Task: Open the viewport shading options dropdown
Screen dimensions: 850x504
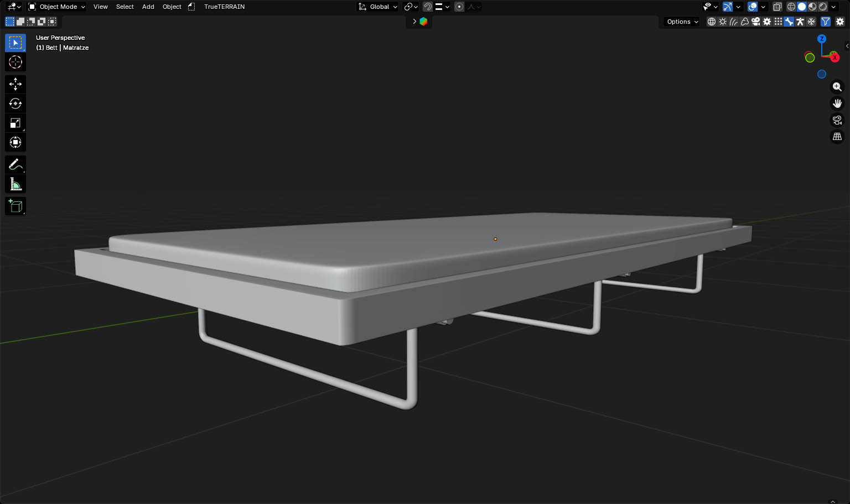Action: click(833, 7)
